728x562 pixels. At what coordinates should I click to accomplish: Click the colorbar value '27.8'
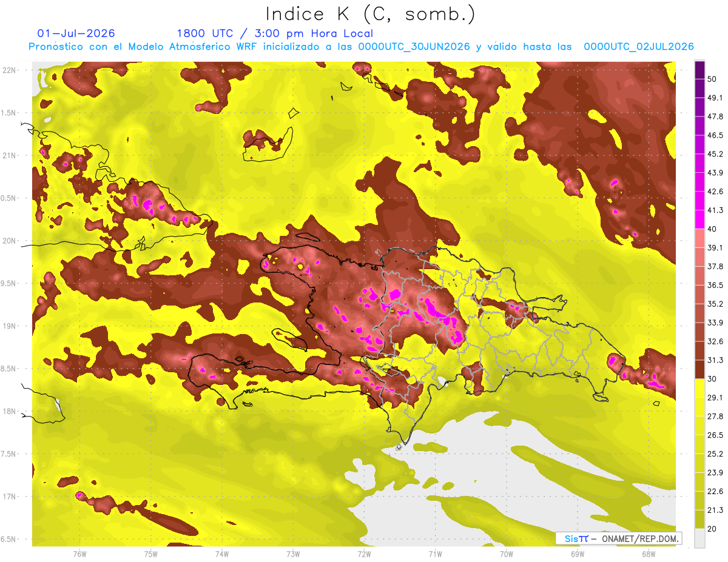coord(715,416)
